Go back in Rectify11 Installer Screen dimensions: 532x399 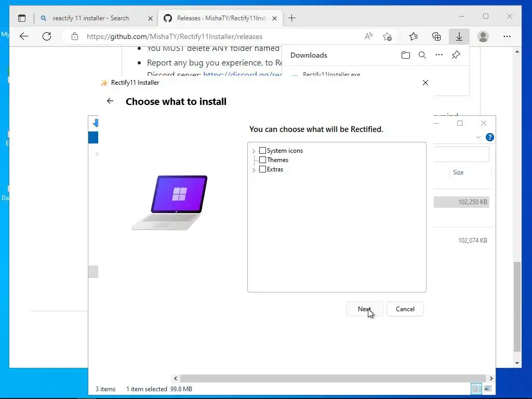(110, 101)
